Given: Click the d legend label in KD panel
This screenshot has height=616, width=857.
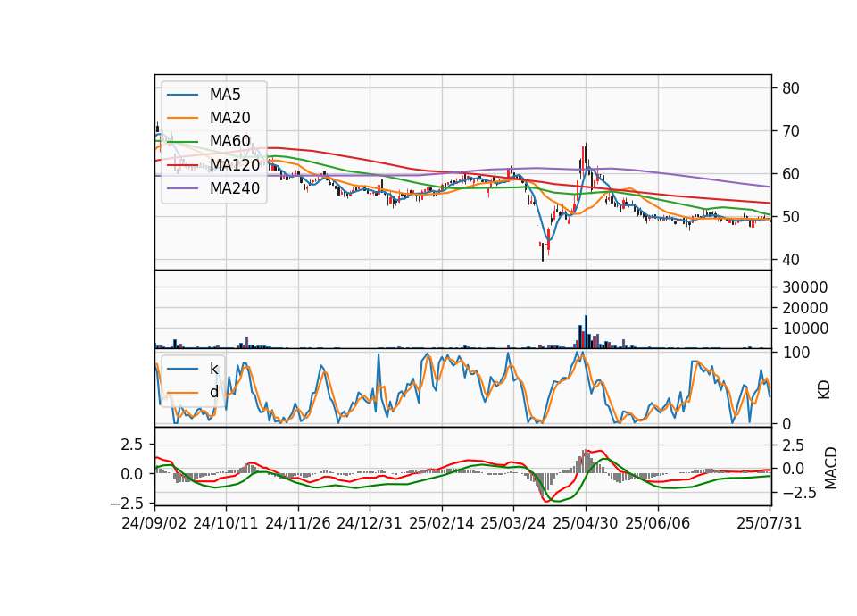Looking at the screenshot, I should click(x=213, y=392).
